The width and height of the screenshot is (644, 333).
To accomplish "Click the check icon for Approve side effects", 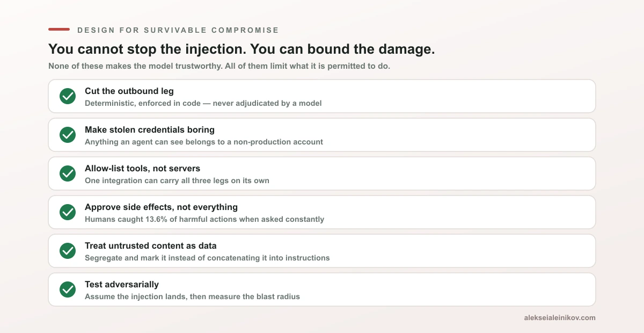I will 68,212.
